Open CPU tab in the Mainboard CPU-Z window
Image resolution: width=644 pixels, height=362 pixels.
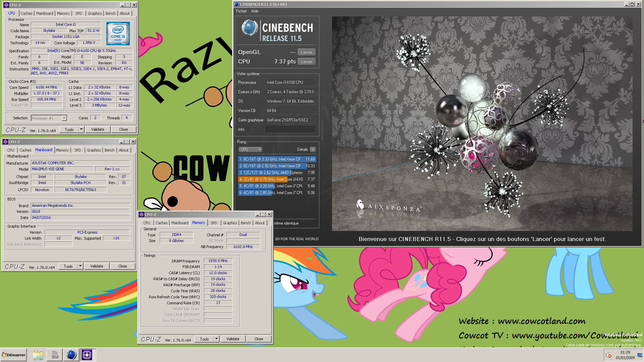[11, 150]
